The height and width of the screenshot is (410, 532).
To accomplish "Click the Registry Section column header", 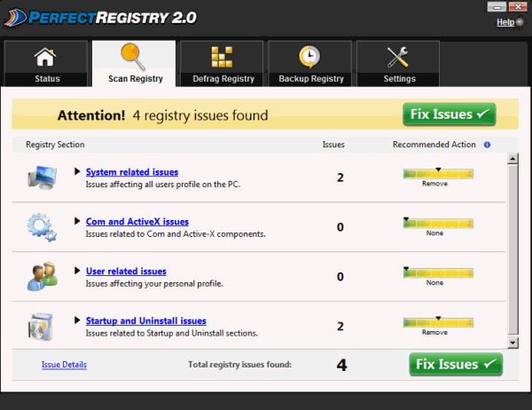I will click(55, 145).
